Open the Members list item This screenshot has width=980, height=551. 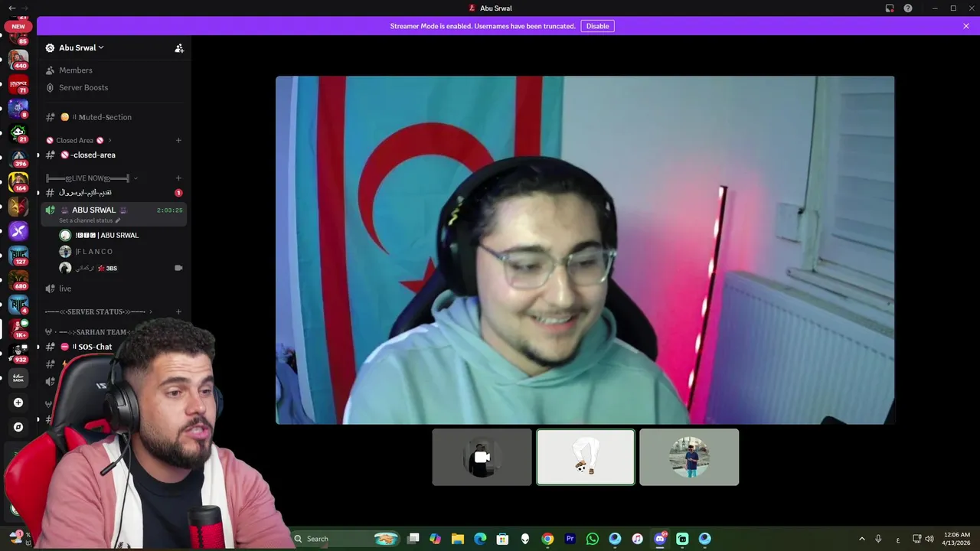point(75,70)
